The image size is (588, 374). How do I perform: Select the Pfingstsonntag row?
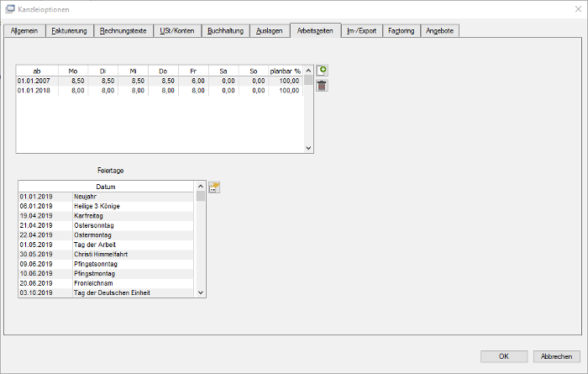coord(106,264)
